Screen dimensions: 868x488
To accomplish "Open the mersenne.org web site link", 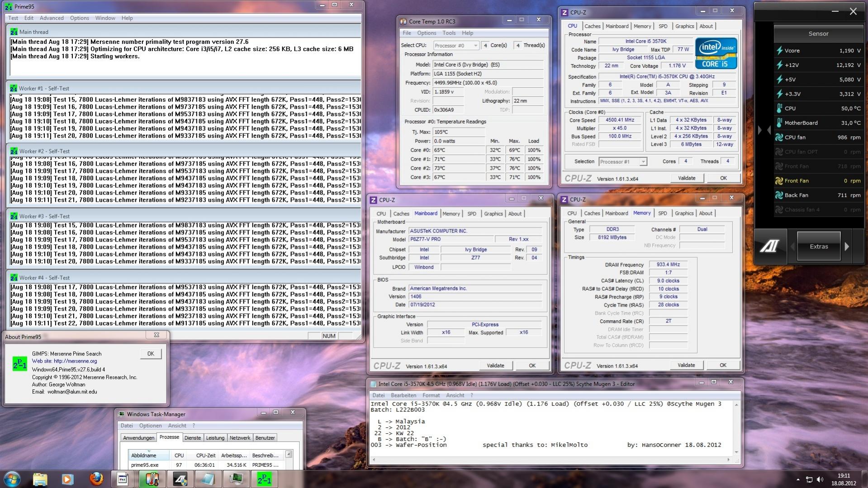I will click(64, 361).
